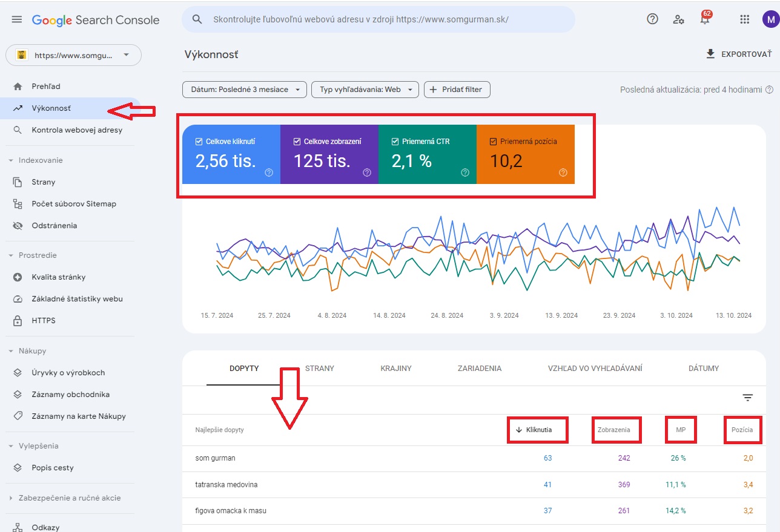Toggle the Priemerná pozícia checkbox
Image resolution: width=780 pixels, height=532 pixels.
coord(493,142)
